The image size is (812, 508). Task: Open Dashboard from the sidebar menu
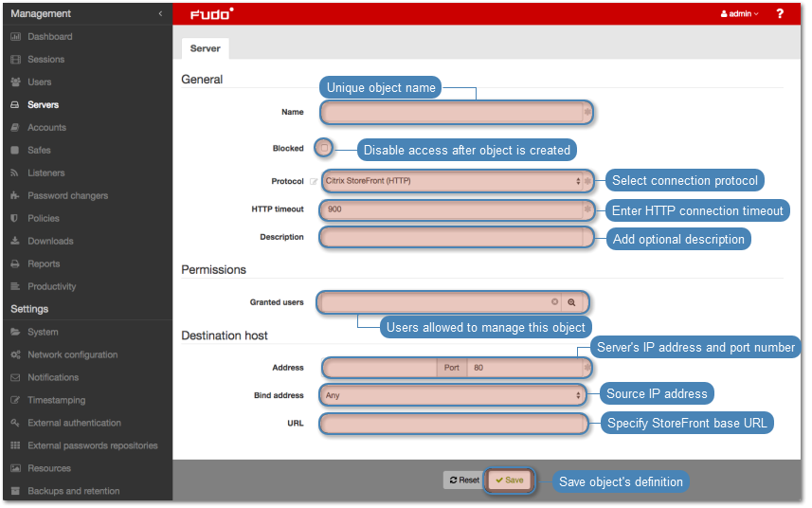(50, 37)
